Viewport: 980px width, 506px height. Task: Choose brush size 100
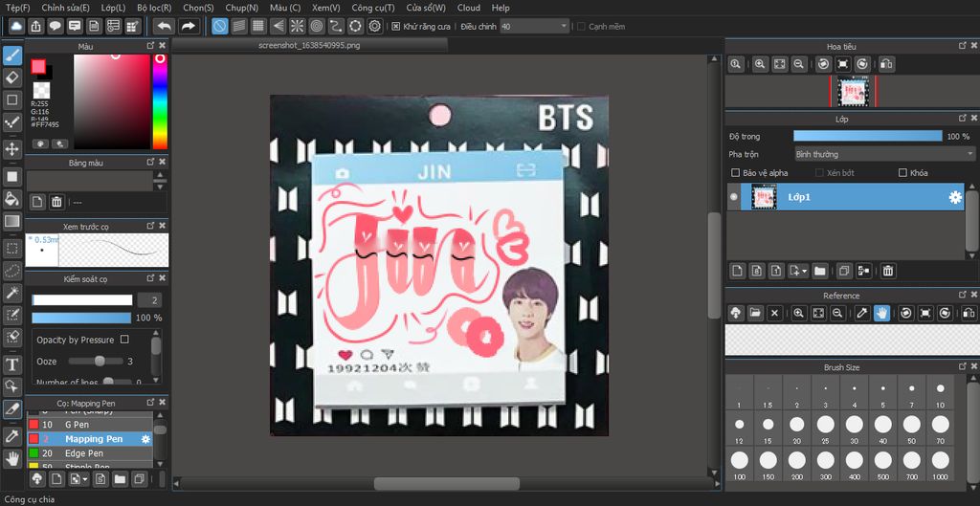point(740,464)
